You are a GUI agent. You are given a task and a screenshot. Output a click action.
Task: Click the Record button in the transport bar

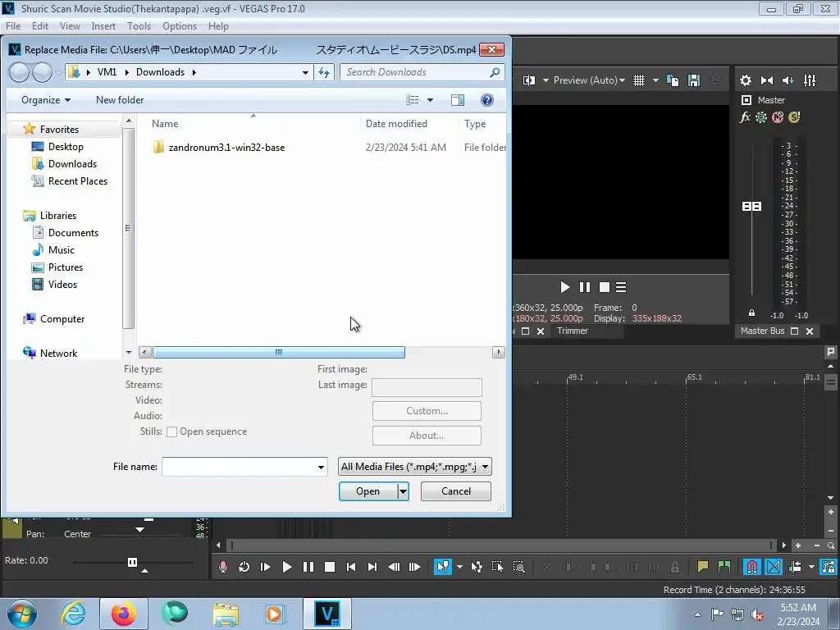click(x=223, y=567)
